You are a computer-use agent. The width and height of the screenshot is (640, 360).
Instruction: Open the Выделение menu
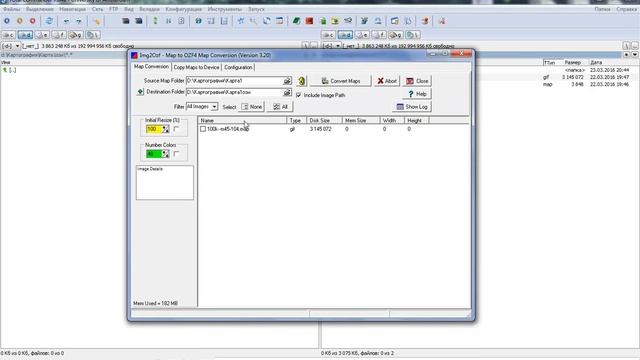40,9
